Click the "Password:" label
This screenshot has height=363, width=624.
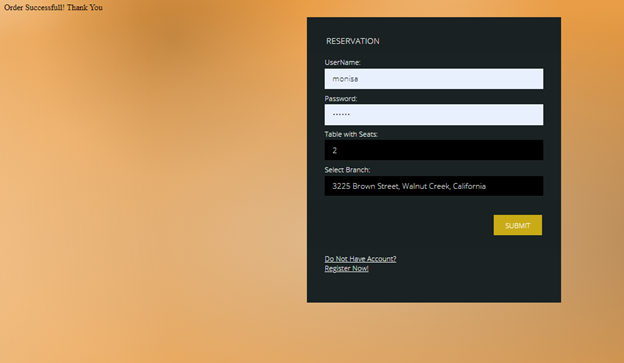point(341,98)
